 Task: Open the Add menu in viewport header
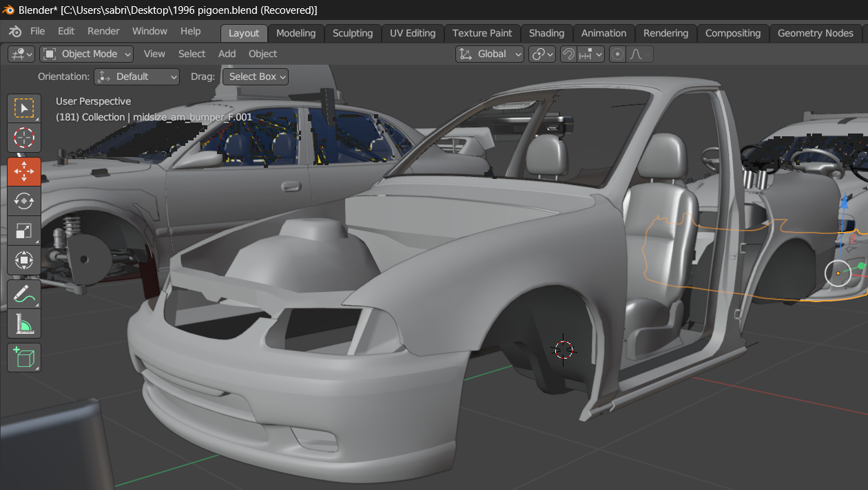227,54
